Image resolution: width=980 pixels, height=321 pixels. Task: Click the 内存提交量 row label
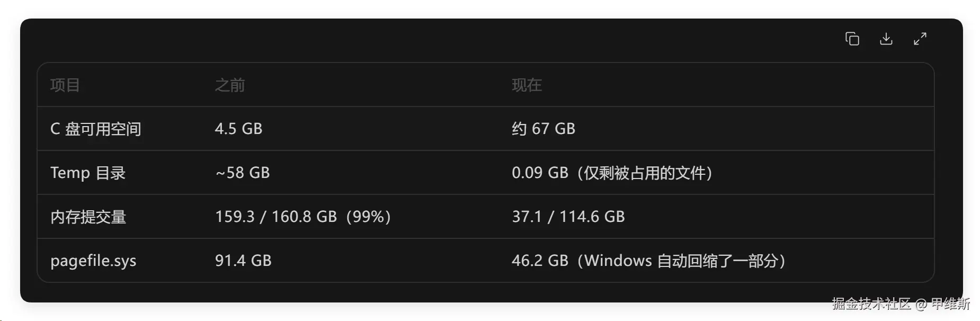(x=88, y=217)
